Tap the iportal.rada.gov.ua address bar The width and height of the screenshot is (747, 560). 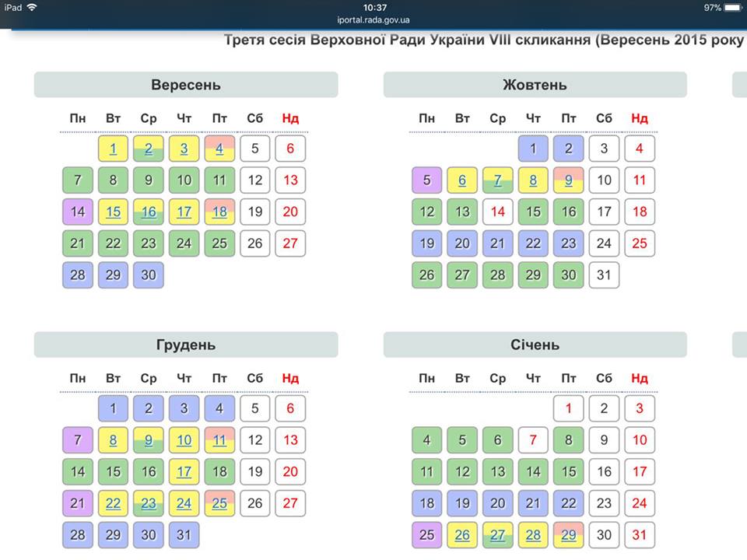pos(374,21)
